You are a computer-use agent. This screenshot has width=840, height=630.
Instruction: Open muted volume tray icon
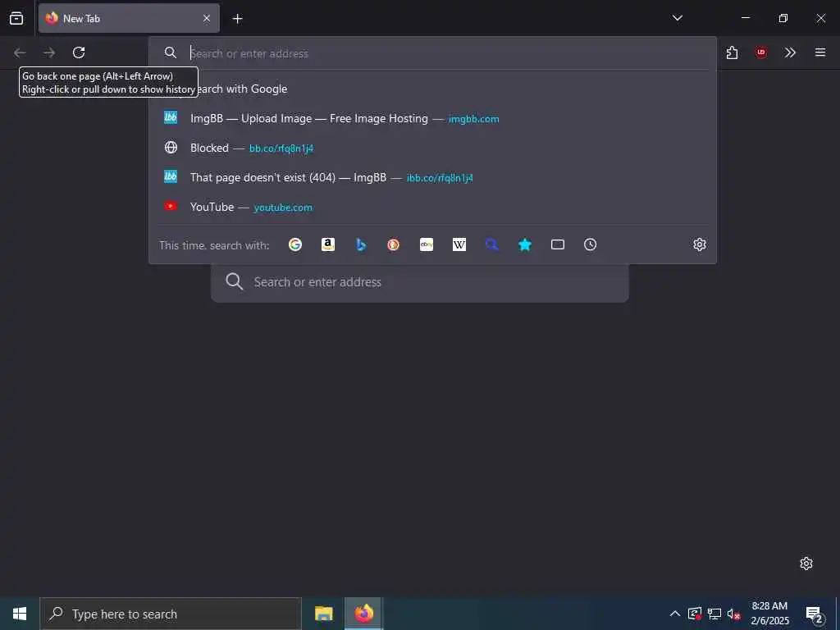tap(733, 614)
